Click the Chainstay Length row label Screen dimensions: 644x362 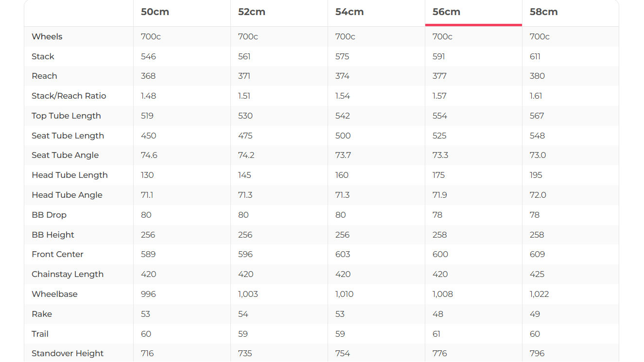[68, 274]
